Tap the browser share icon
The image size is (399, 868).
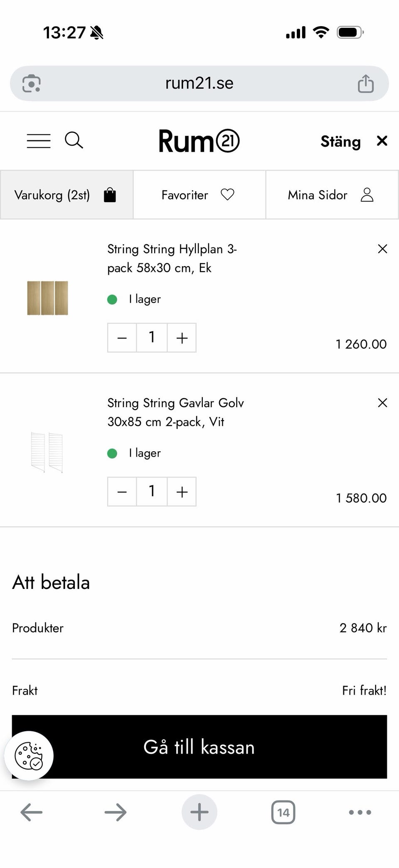(365, 84)
